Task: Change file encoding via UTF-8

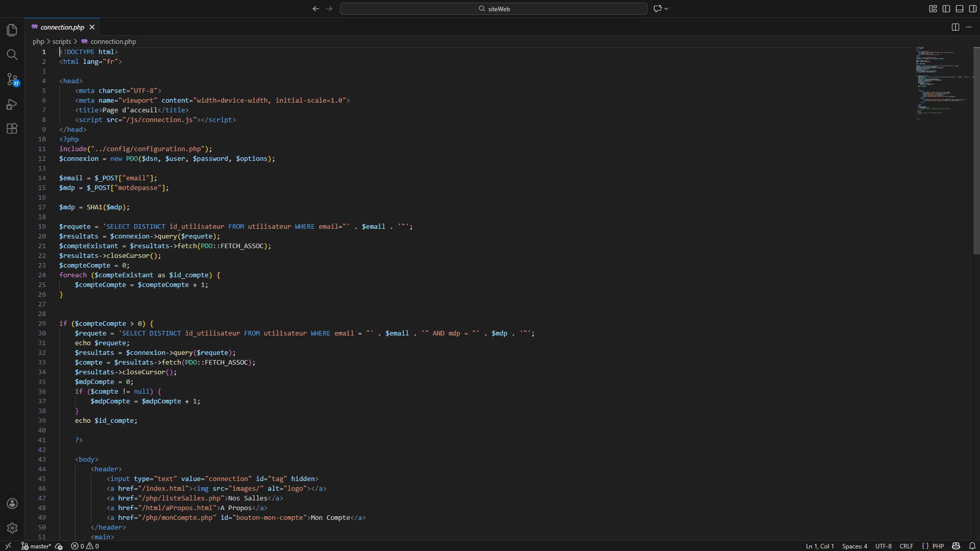Action: (x=883, y=546)
